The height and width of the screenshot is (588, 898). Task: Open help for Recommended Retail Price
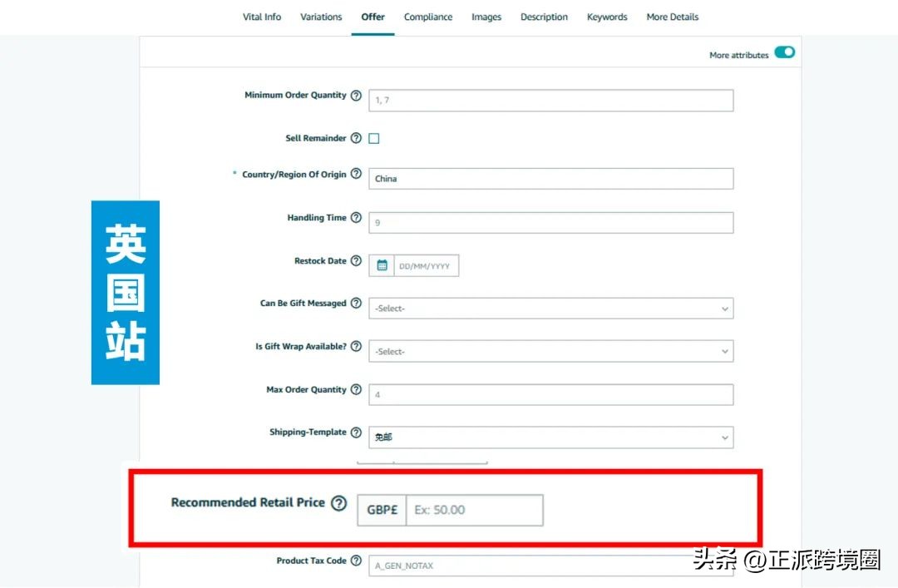tap(338, 502)
